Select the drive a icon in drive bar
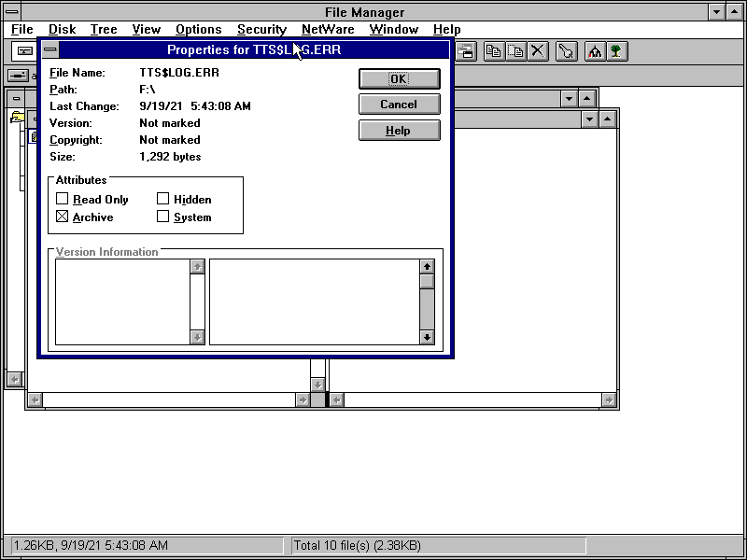 tap(18, 76)
